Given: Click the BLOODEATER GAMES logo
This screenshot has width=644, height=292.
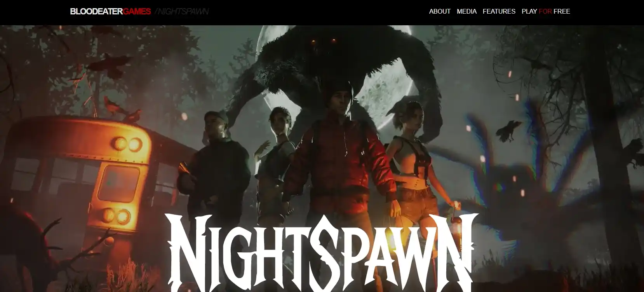Looking at the screenshot, I should tap(110, 11).
